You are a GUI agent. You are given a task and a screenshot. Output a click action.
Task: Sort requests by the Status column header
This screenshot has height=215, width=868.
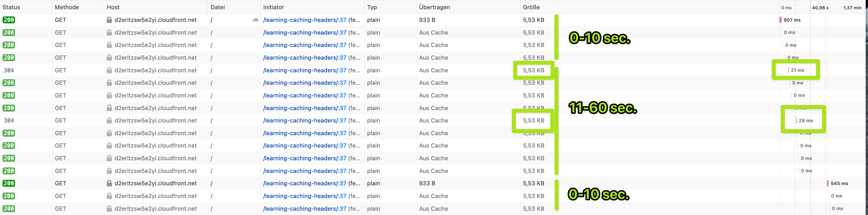pos(12,7)
